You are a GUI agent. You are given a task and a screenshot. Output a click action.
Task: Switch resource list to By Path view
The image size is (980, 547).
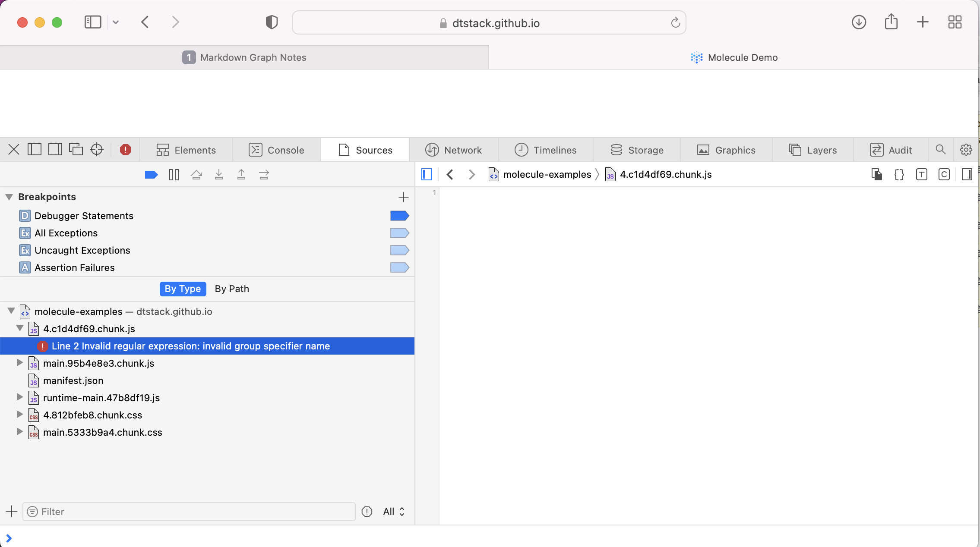point(231,289)
